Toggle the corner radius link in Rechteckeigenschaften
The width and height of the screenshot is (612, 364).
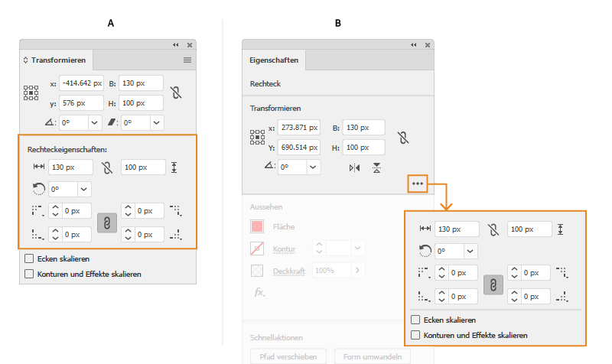click(x=106, y=222)
